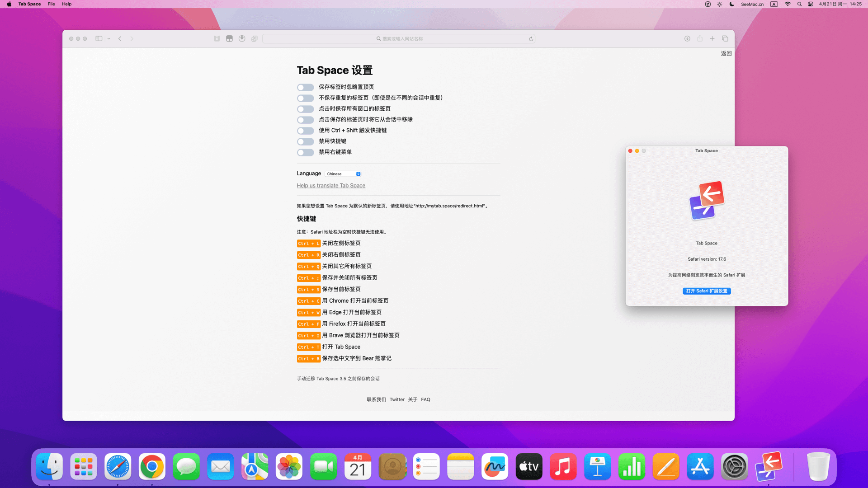Image resolution: width=868 pixels, height=488 pixels.
Task: Open the File menu
Action: pos(52,4)
